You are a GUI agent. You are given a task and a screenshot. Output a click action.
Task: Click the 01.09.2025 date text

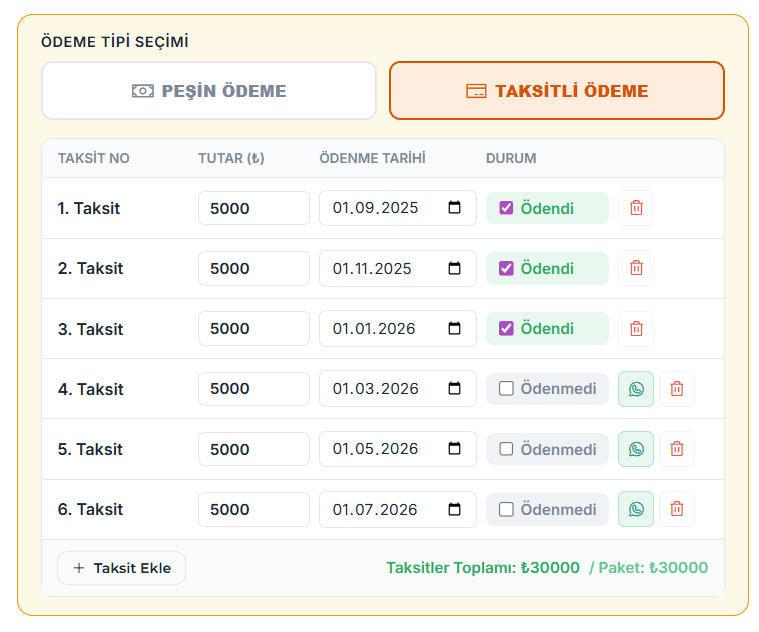click(375, 208)
